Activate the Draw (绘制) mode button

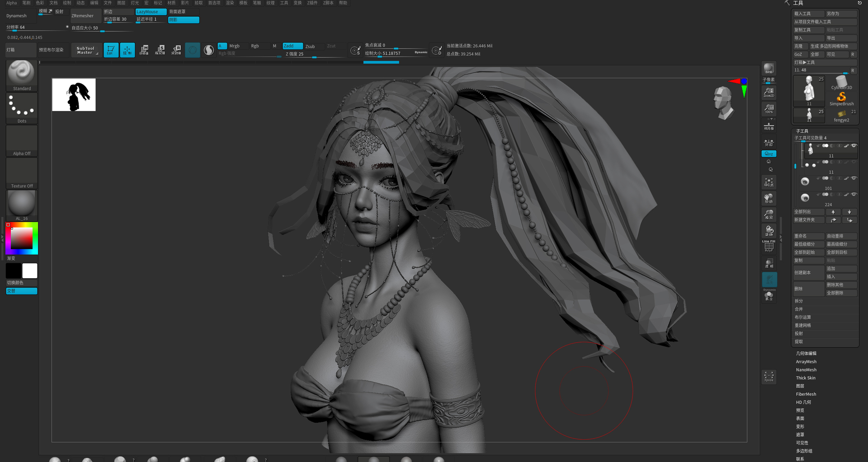pos(127,50)
